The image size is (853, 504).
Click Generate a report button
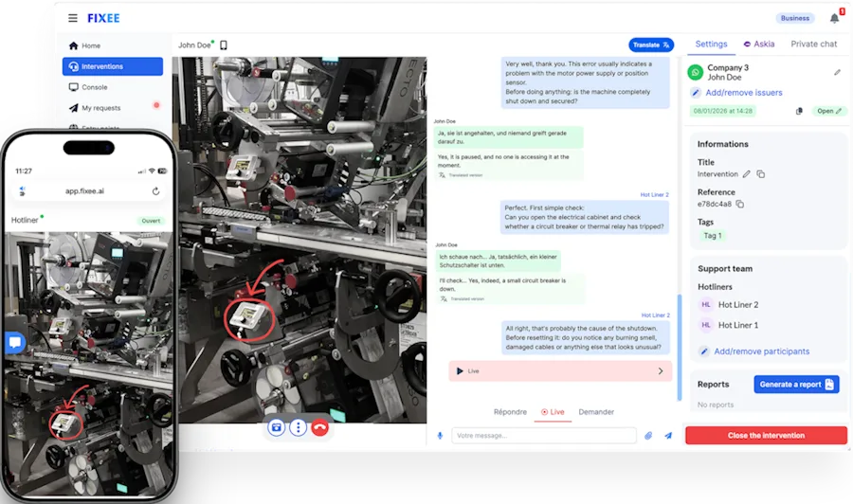[x=796, y=385]
